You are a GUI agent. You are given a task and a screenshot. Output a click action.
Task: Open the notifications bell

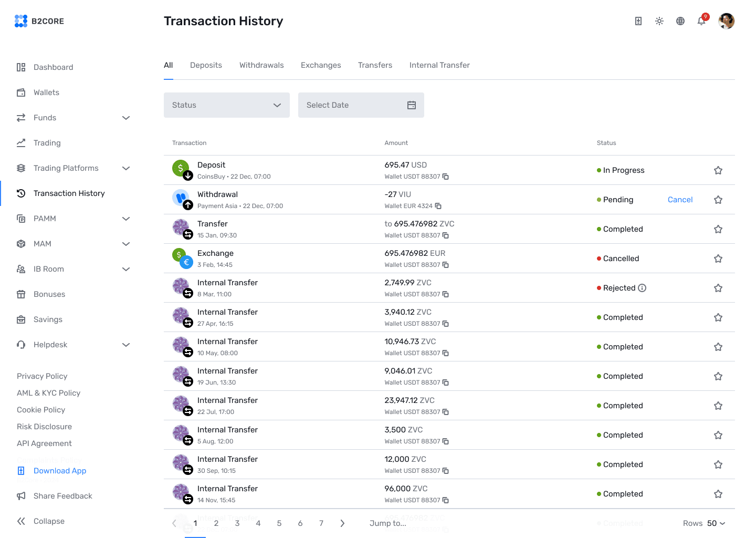coord(701,21)
